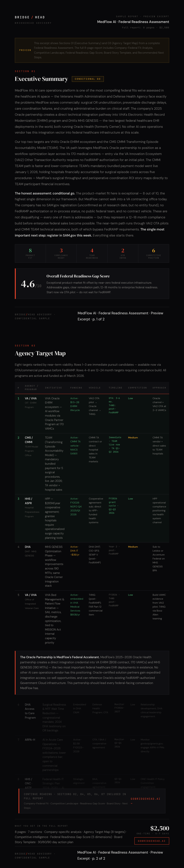The width and height of the screenshot is (184, 868).
Task: Click the $2,500 price at the bottom
Action: pos(160,828)
